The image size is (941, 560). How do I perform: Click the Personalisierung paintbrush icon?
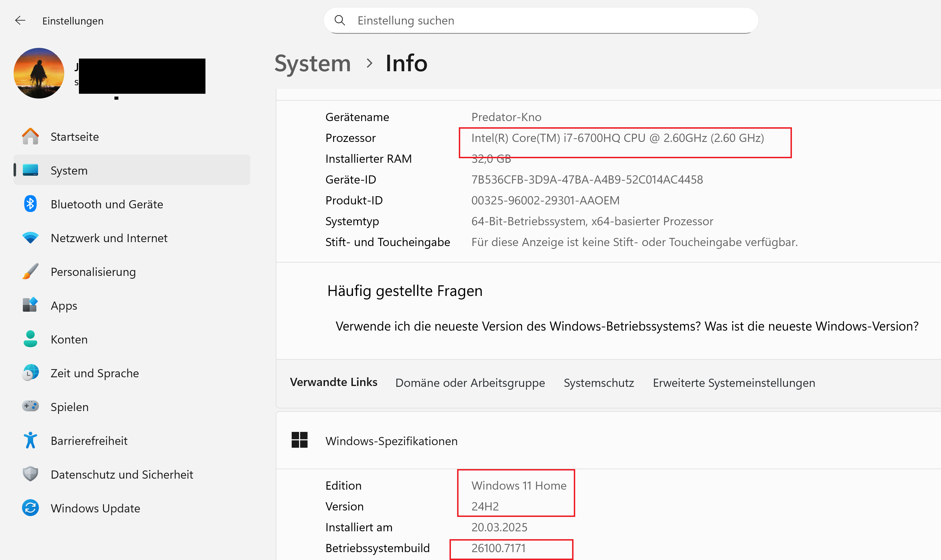30,272
